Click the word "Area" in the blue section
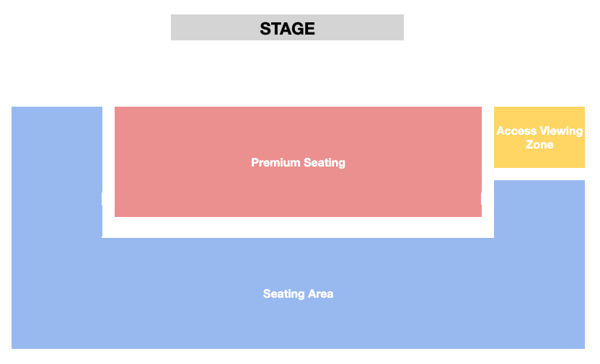Image resolution: width=600 pixels, height=364 pixels. [321, 293]
